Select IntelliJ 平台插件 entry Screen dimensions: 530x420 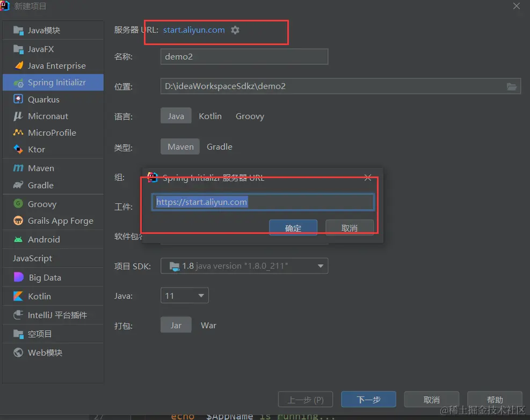[x=53, y=315]
